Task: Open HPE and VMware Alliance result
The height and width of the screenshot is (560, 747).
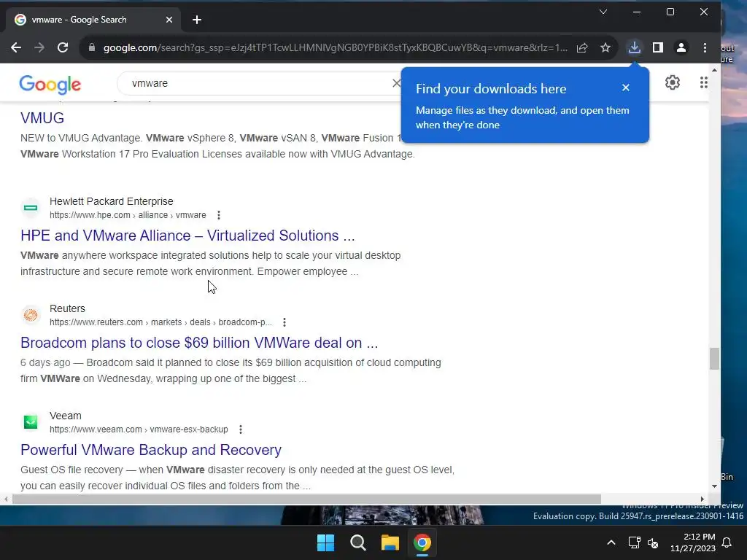Action: 187,236
